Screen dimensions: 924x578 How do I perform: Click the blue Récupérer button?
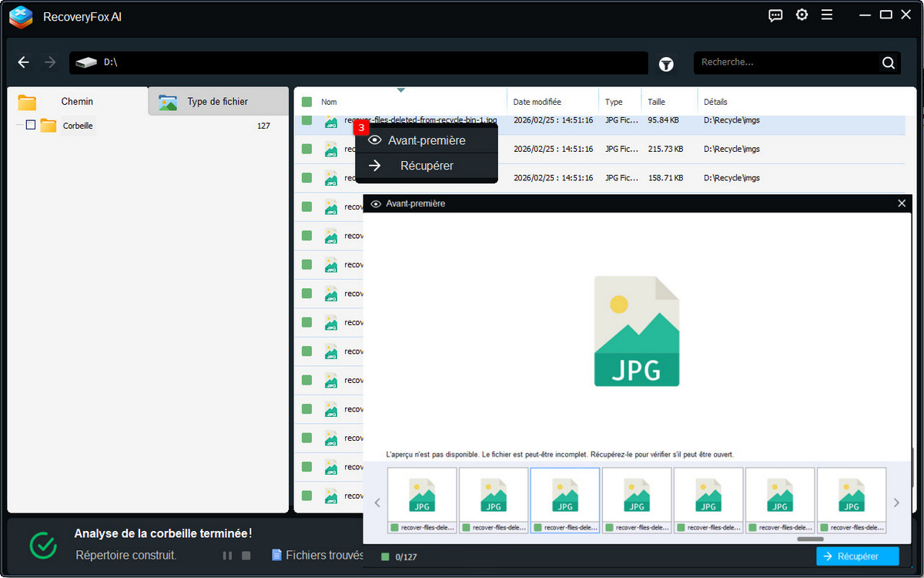857,556
